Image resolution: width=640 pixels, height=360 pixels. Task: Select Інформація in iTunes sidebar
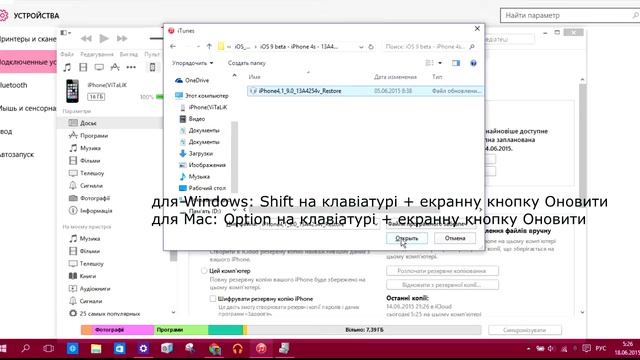[x=91, y=211]
